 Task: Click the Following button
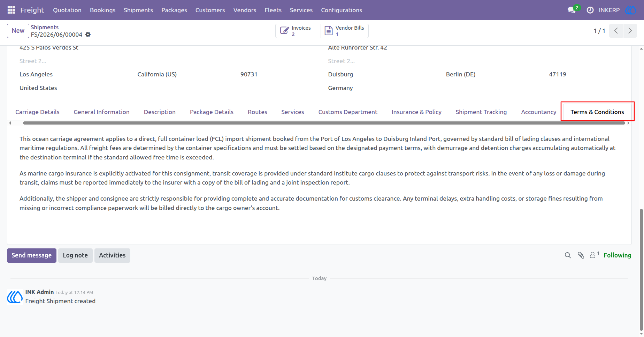tap(618, 255)
